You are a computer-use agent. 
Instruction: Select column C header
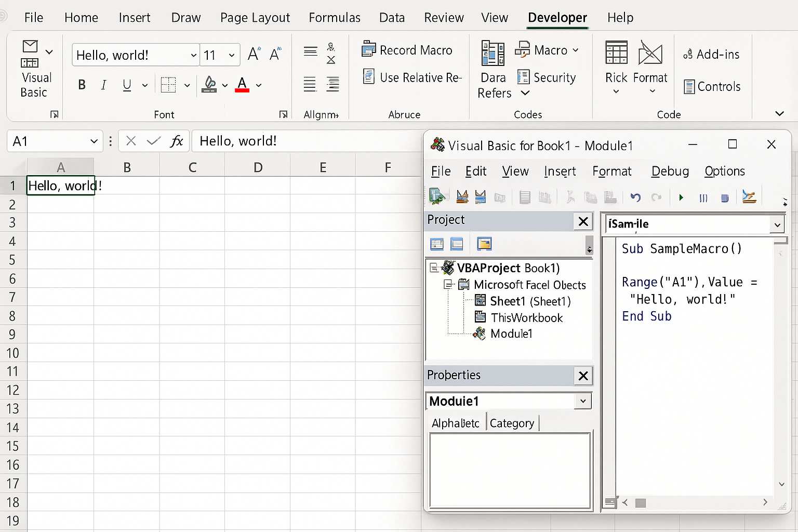pyautogui.click(x=192, y=167)
